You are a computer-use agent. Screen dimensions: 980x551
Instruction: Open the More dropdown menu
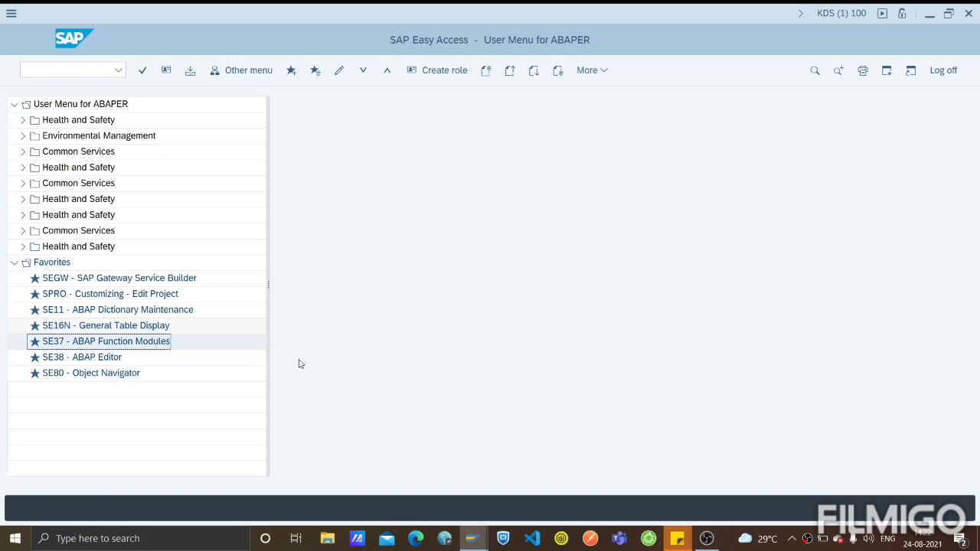[x=592, y=70]
